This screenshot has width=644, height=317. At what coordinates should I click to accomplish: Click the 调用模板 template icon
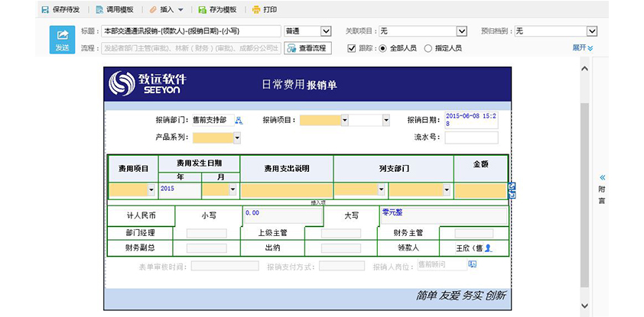click(x=99, y=9)
